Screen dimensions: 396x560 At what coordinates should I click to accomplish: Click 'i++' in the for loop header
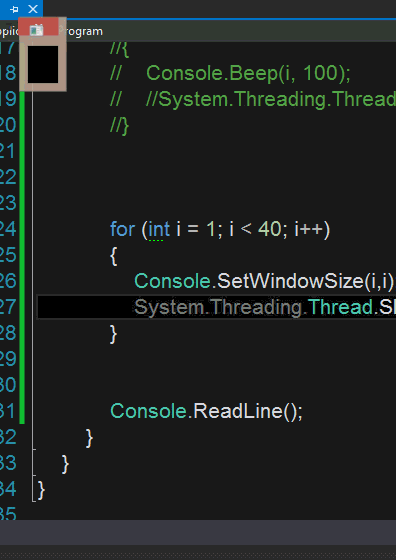(309, 229)
